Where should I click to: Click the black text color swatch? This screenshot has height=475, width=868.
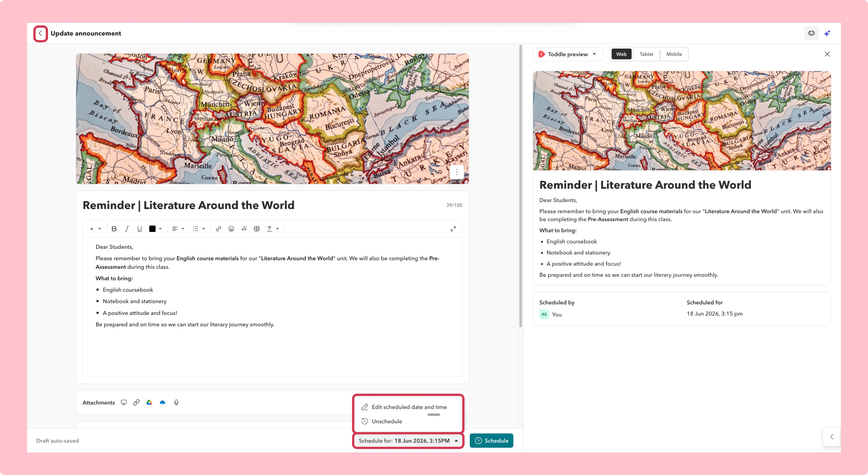point(152,229)
